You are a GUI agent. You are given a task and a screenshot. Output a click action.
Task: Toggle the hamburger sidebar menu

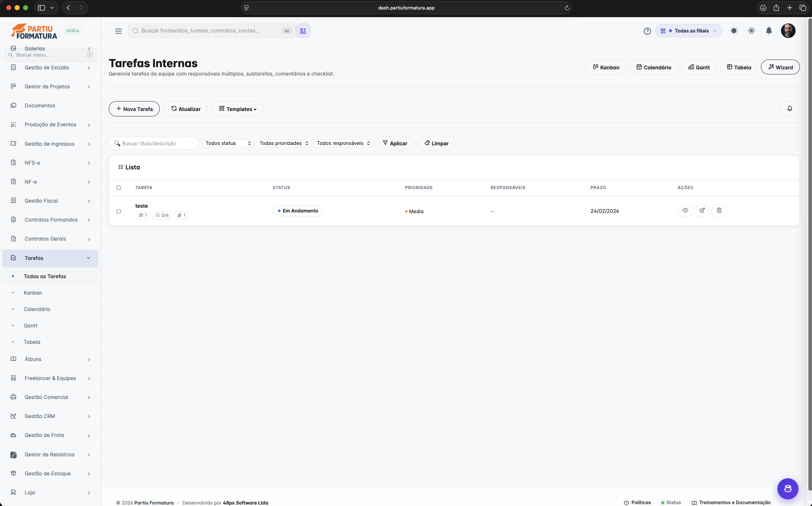[x=118, y=31]
